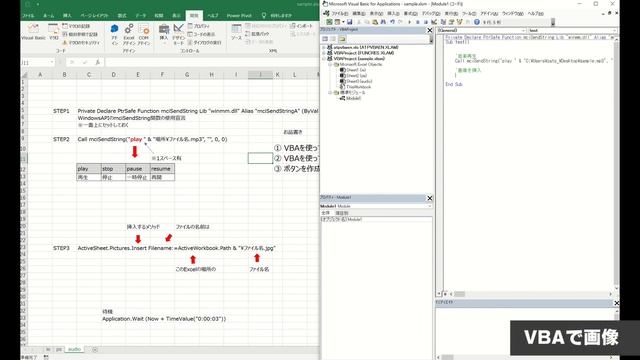Screen dimensions: 640x360
Task: Click the Run Sub play icon in VBE
Action: [409, 22]
